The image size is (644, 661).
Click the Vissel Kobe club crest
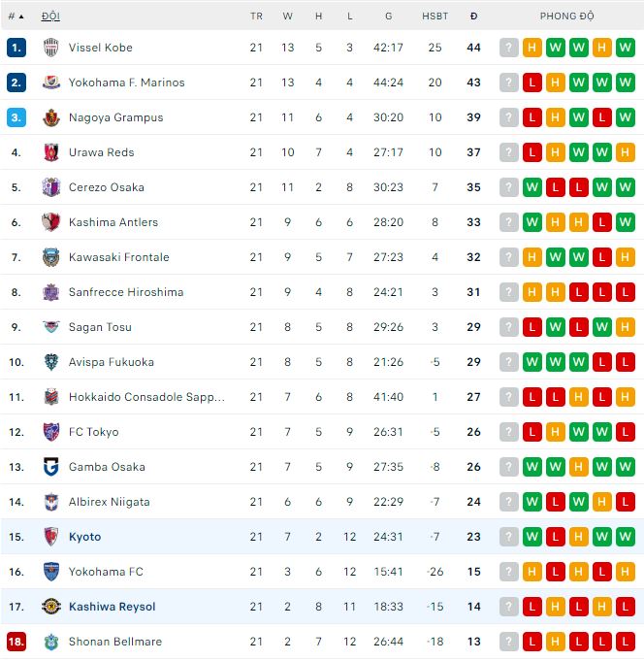coord(51,48)
